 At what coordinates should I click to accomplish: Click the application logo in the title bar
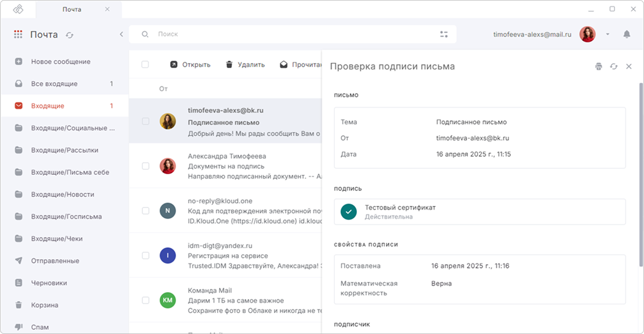pyautogui.click(x=18, y=9)
